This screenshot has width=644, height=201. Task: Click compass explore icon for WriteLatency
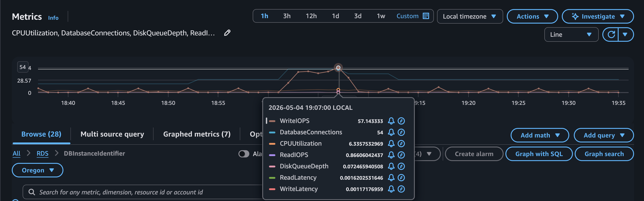[401, 189]
